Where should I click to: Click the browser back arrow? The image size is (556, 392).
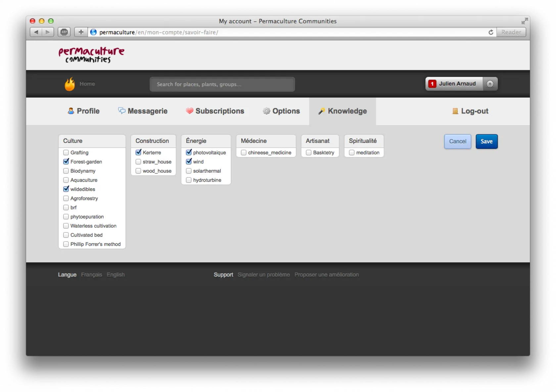pos(36,32)
